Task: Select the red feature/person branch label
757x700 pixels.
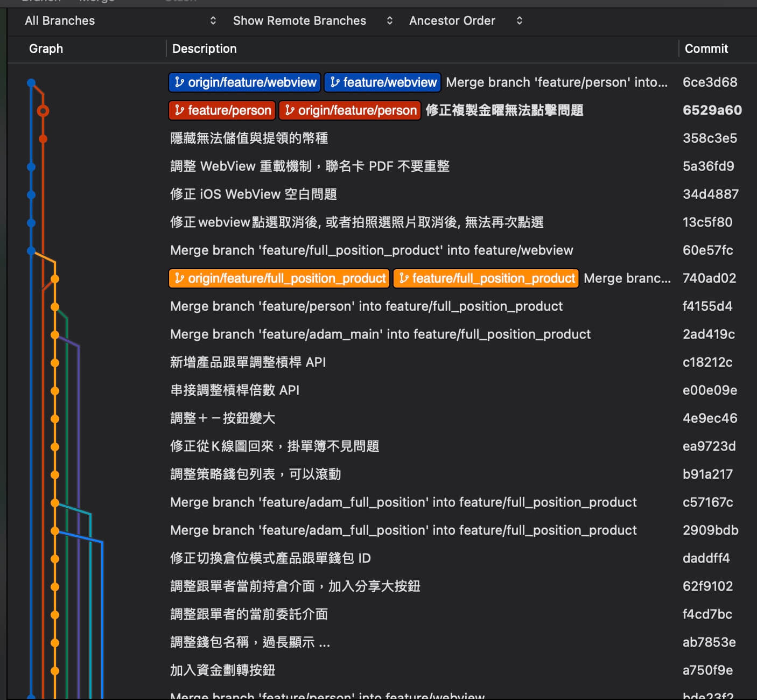Action: coord(222,110)
